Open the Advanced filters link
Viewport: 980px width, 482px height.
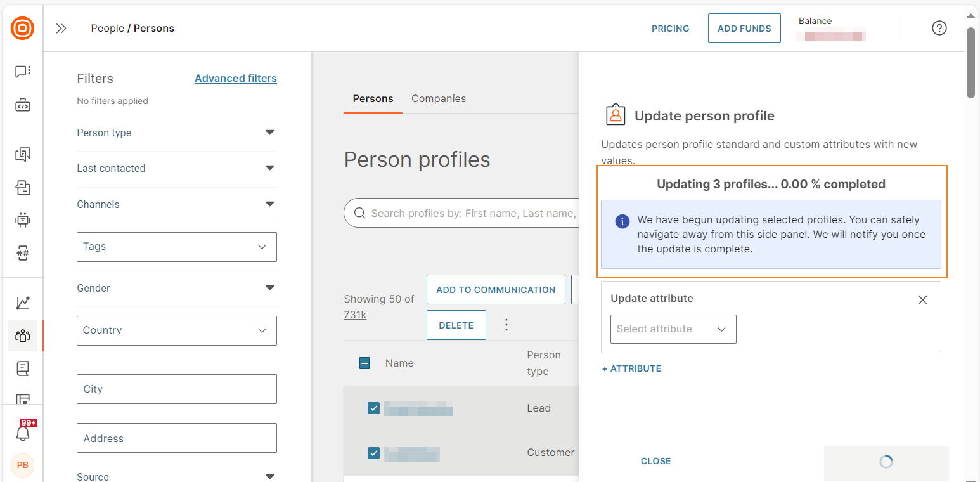point(235,79)
